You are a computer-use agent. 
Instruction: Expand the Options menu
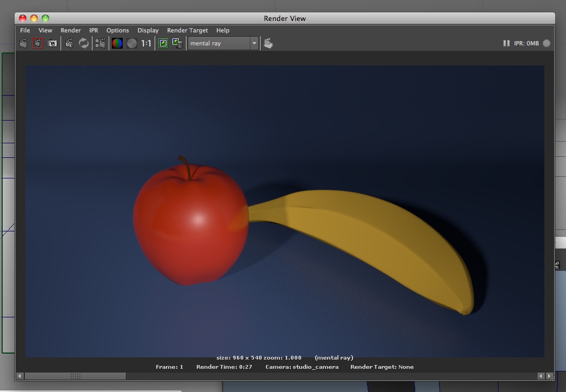pos(117,30)
